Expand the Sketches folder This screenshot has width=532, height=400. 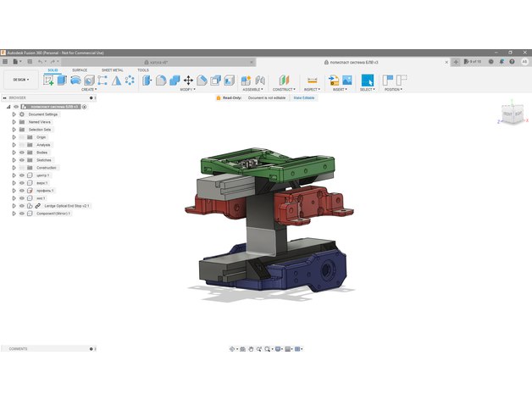pos(14,160)
